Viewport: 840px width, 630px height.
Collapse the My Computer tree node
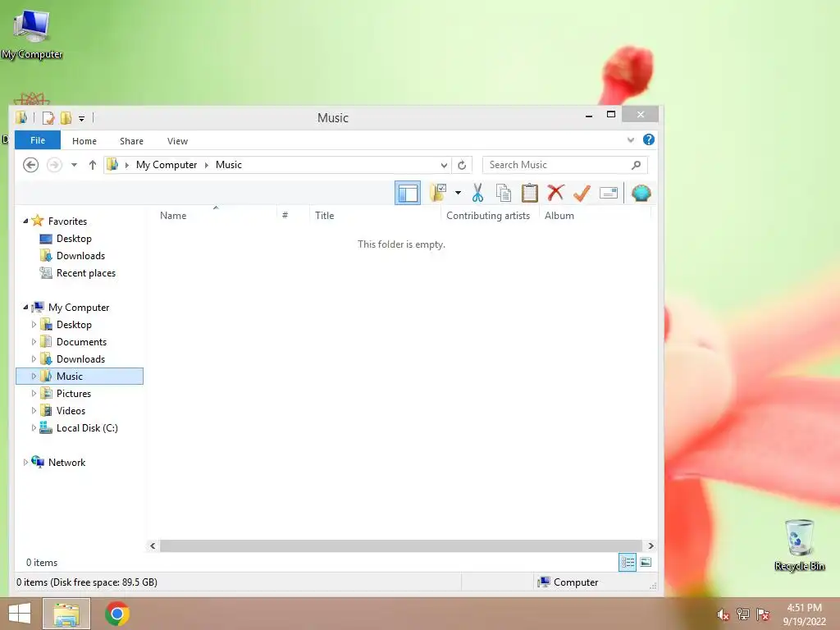pos(25,307)
